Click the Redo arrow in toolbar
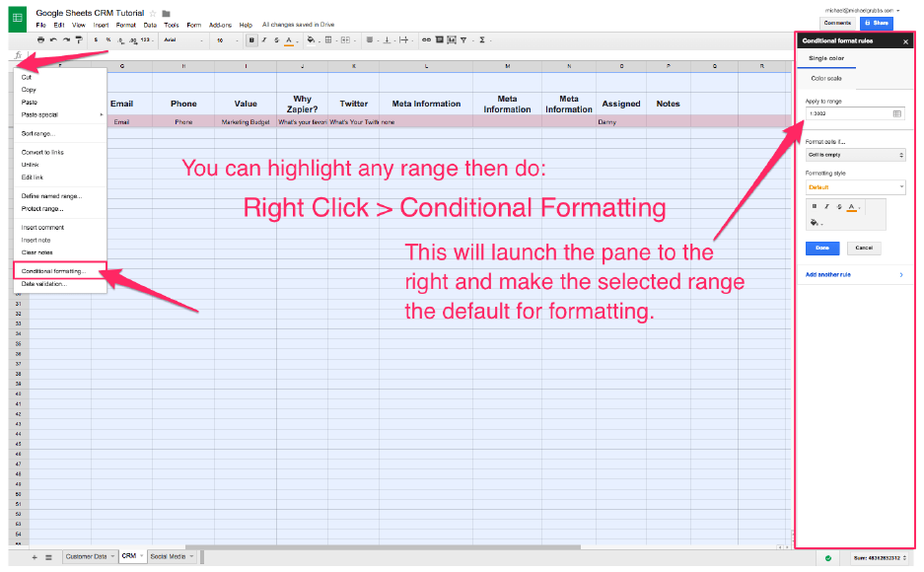Image resolution: width=924 pixels, height=572 pixels. [x=66, y=40]
